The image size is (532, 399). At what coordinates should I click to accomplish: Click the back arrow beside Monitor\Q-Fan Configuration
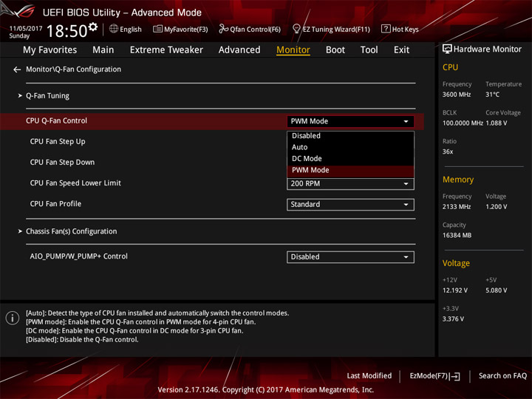[x=17, y=69]
